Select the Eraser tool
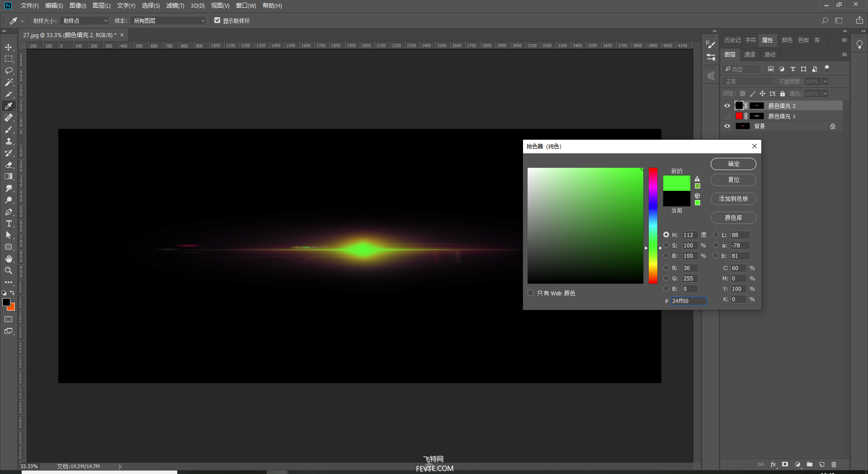Image resolution: width=868 pixels, height=474 pixels. tap(9, 165)
